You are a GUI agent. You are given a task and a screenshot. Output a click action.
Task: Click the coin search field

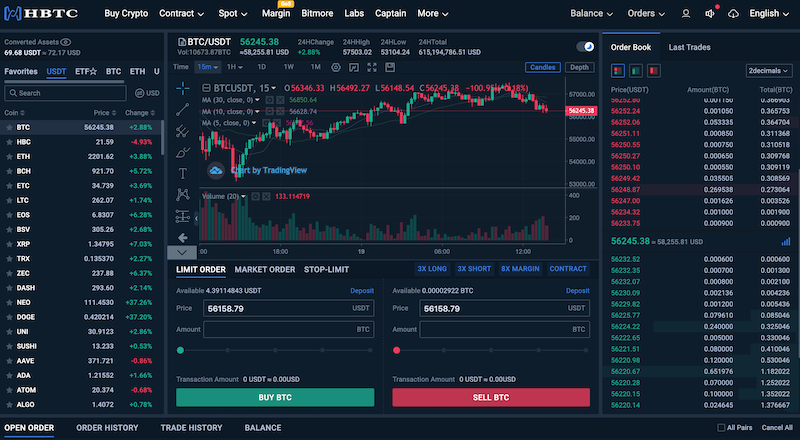click(65, 93)
